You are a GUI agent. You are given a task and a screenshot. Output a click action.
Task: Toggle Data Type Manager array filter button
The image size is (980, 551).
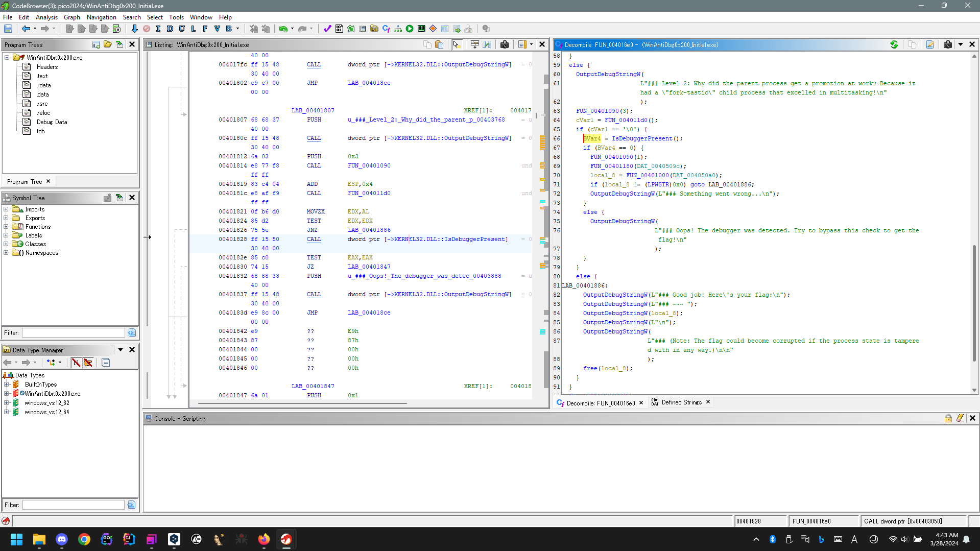click(76, 363)
